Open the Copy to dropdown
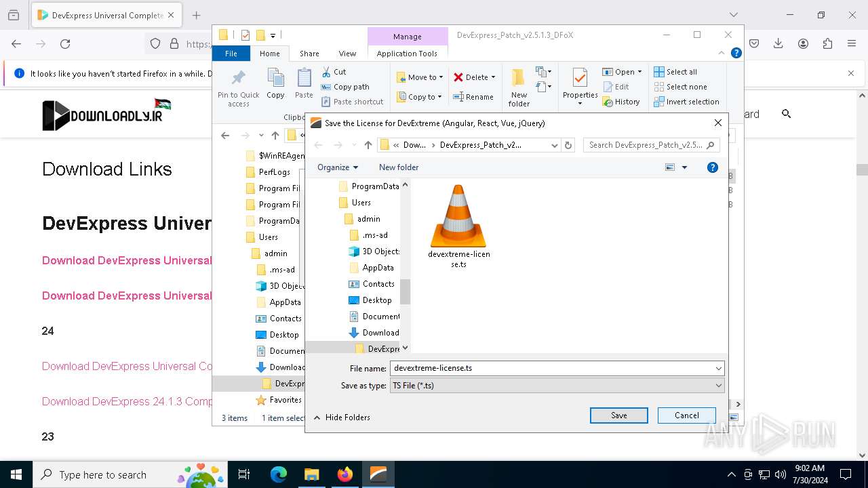 [420, 97]
